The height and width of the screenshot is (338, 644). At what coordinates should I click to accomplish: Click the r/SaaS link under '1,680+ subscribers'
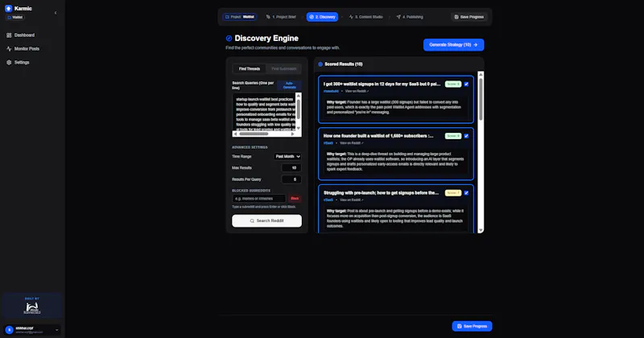(328, 143)
